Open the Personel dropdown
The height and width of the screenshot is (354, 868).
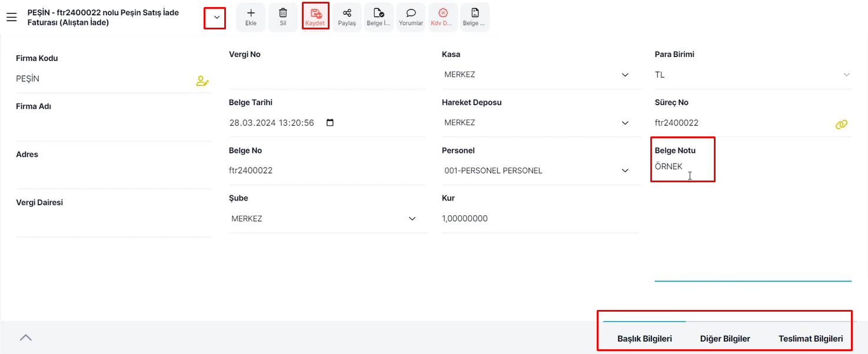(625, 171)
